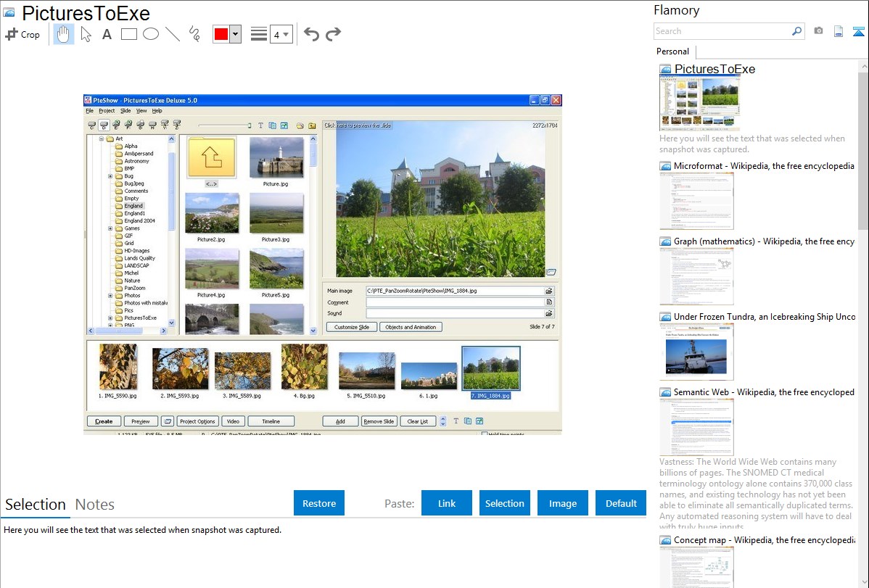Open the Project menu in PteShow
The image size is (869, 588).
pyautogui.click(x=107, y=111)
